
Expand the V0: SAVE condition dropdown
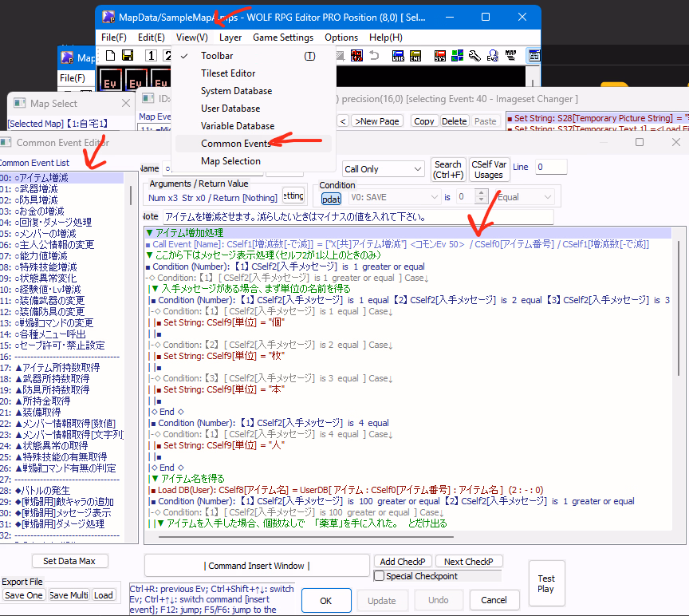pos(395,196)
